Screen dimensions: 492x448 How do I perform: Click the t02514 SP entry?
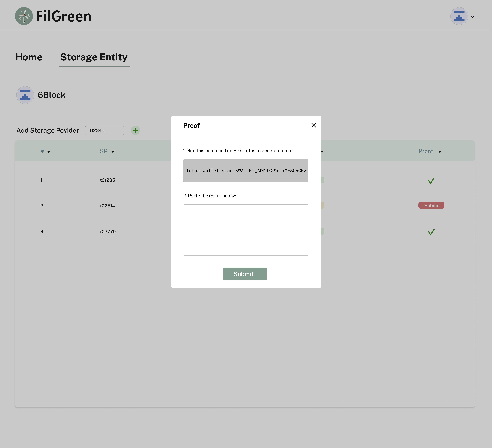(107, 206)
